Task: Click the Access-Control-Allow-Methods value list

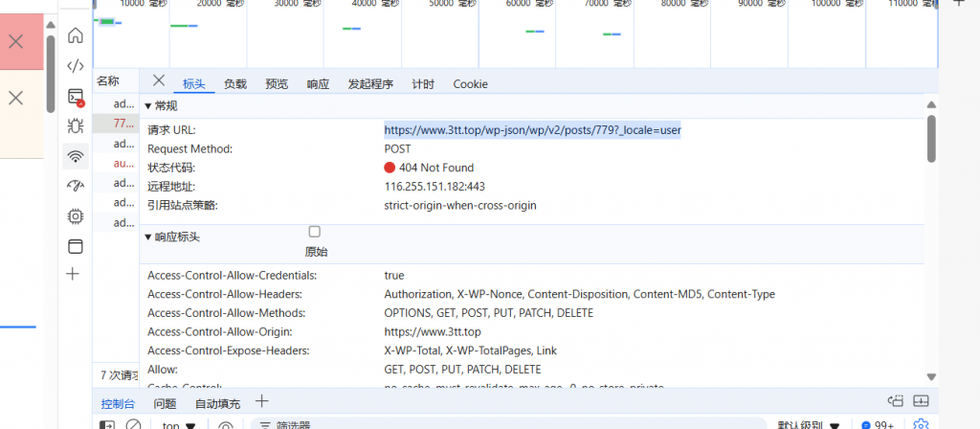Action: [489, 313]
